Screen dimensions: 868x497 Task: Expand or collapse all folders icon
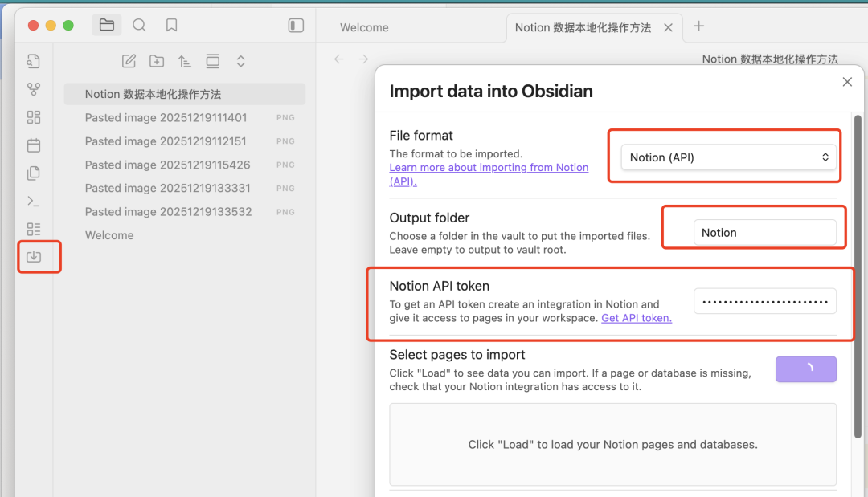[241, 61]
